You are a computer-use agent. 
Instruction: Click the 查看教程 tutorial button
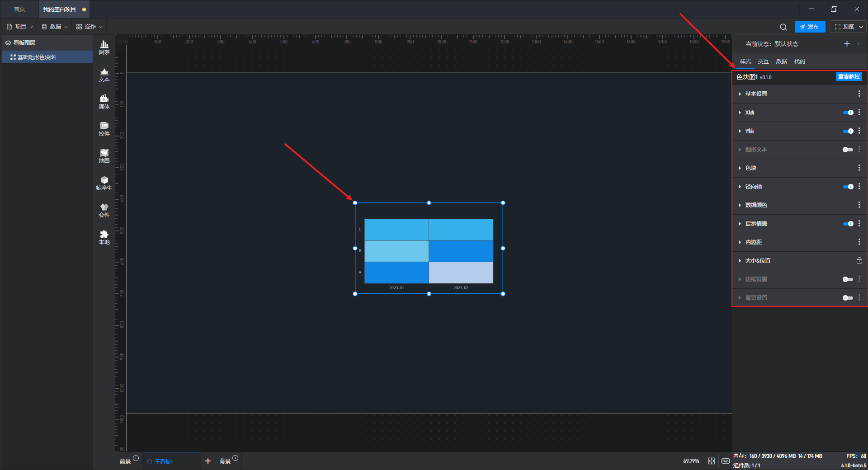[x=849, y=76]
